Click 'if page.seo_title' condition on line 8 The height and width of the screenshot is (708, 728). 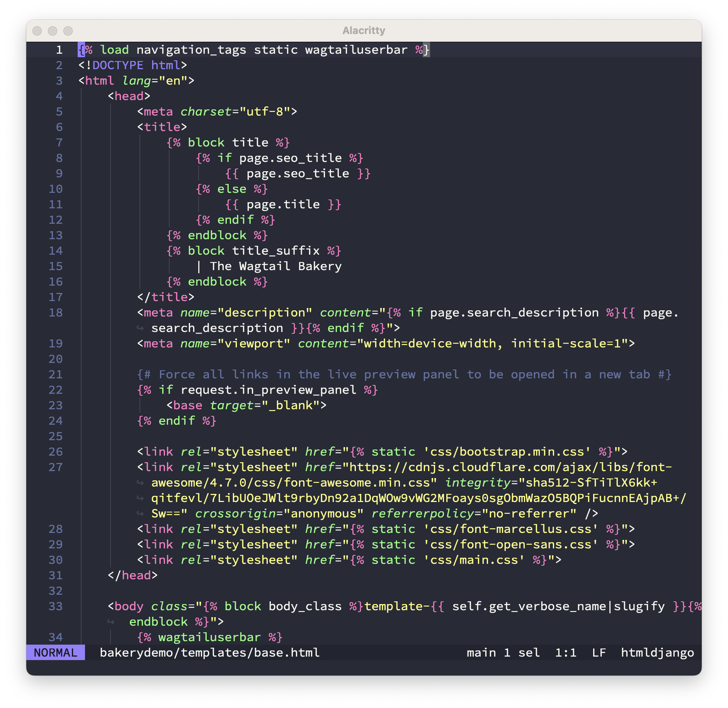click(x=279, y=158)
